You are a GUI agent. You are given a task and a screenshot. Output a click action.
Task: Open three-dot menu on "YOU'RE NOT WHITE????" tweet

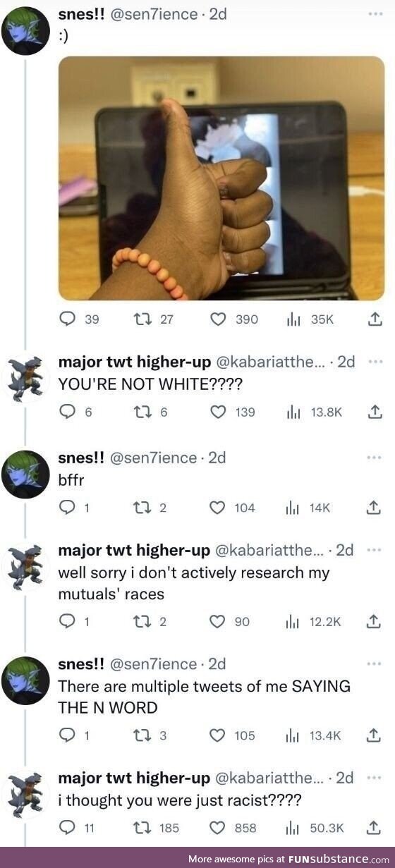(x=374, y=361)
